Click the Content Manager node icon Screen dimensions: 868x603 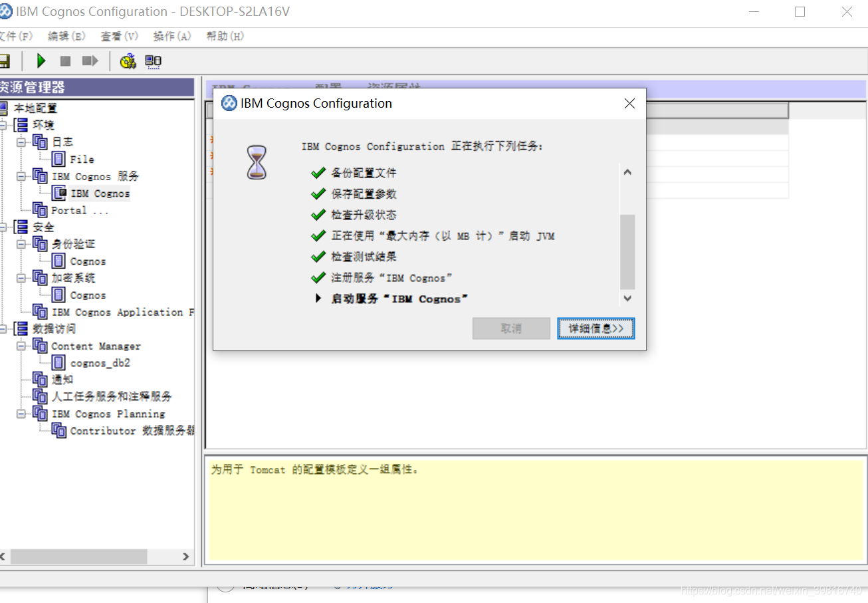point(40,346)
